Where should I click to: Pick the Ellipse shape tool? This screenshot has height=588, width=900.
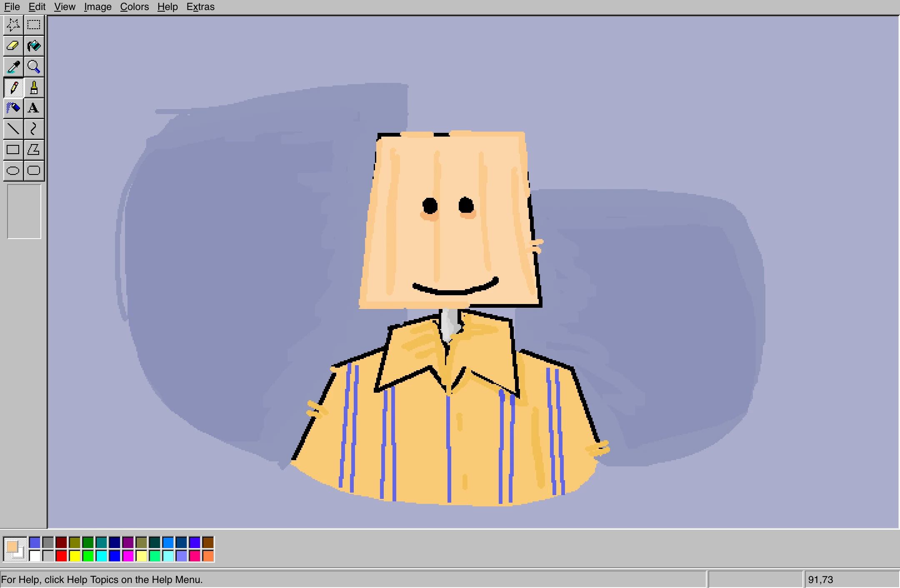click(13, 171)
